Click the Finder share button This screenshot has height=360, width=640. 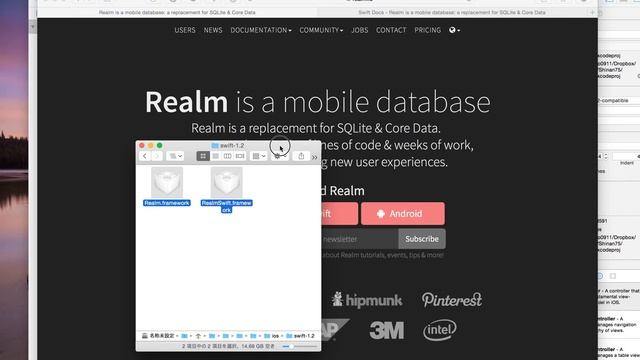[301, 156]
